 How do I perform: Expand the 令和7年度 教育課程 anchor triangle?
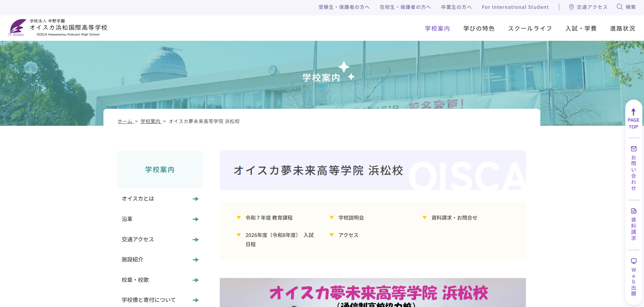239,217
